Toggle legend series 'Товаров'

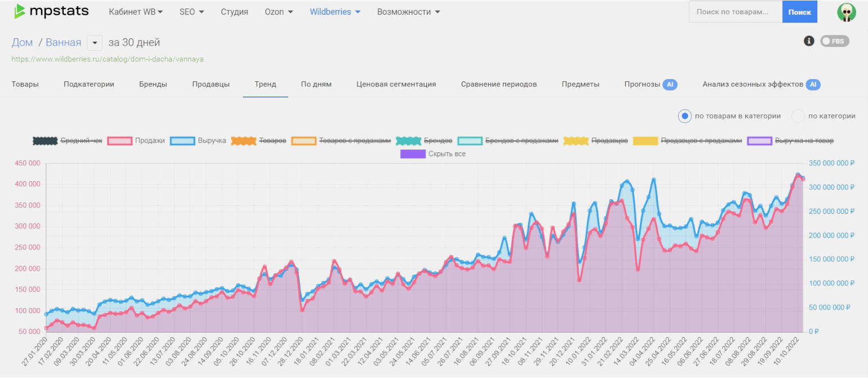coord(259,140)
